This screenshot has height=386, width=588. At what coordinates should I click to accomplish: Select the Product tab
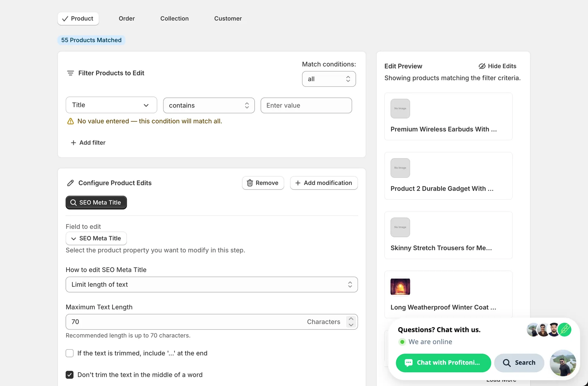(78, 19)
